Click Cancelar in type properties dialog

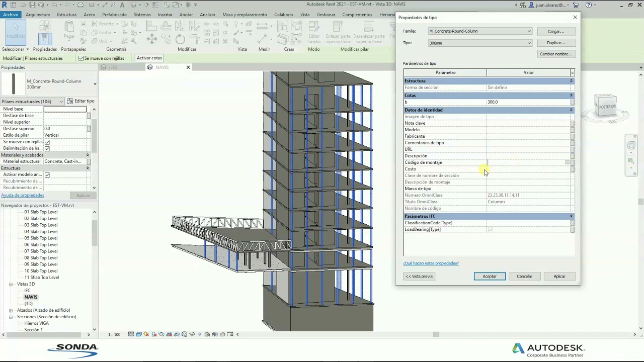[524, 277]
